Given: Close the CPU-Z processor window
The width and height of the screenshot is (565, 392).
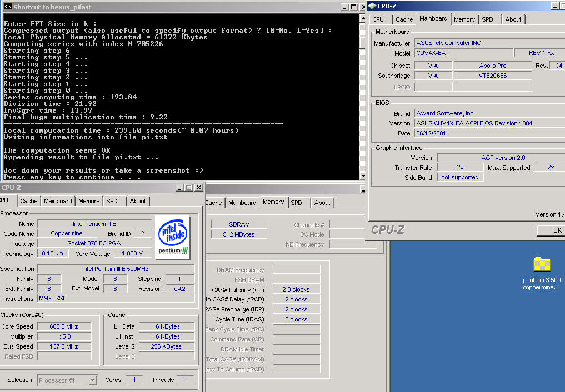Looking at the screenshot, I should 198,188.
